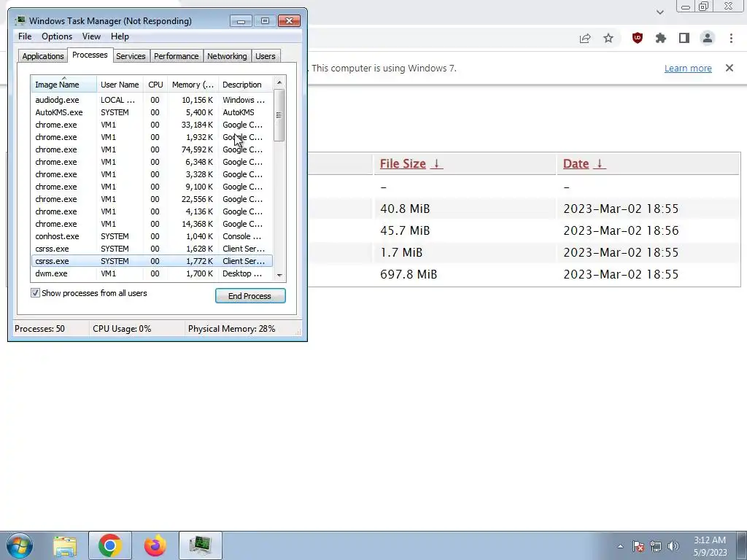747x560 pixels.
Task: Select the dwm.exe process row
Action: pos(152,273)
